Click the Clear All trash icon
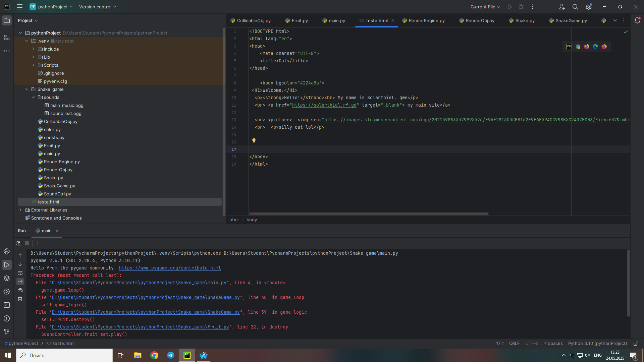 point(20,299)
